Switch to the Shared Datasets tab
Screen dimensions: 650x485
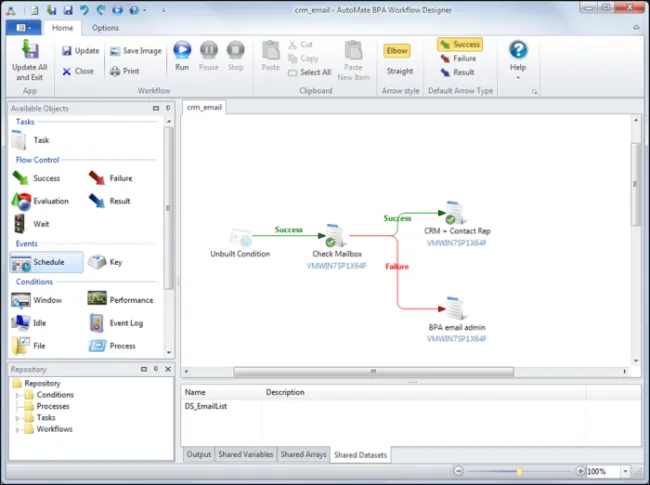click(360, 455)
